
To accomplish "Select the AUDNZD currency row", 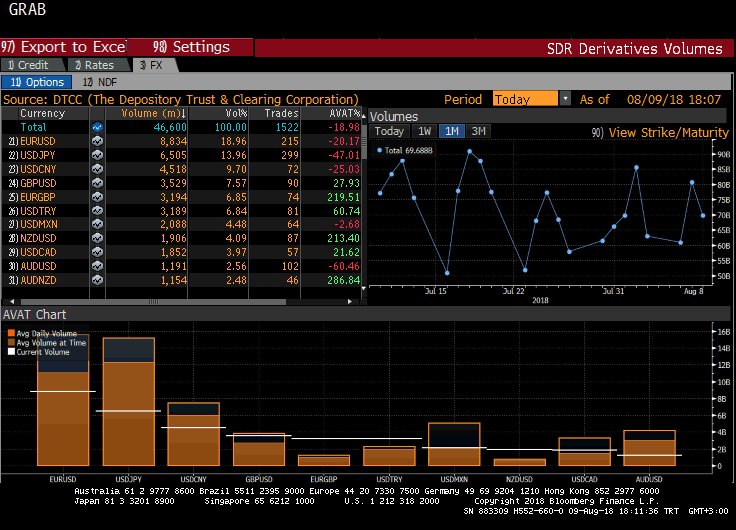I will (181, 280).
